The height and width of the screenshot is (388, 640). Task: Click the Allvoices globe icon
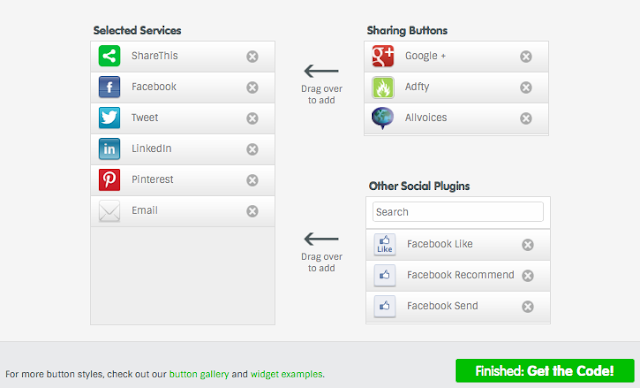coord(383,118)
